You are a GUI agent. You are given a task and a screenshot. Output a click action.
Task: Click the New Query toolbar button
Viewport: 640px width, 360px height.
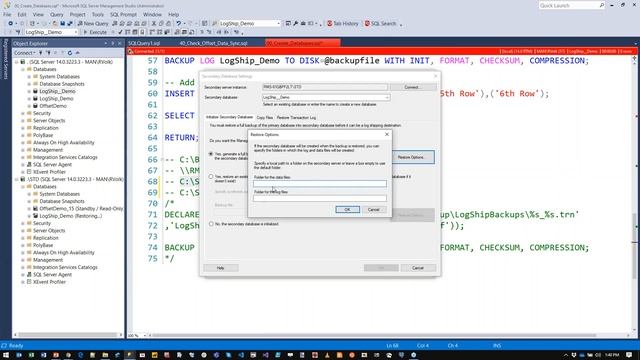pyautogui.click(x=93, y=24)
